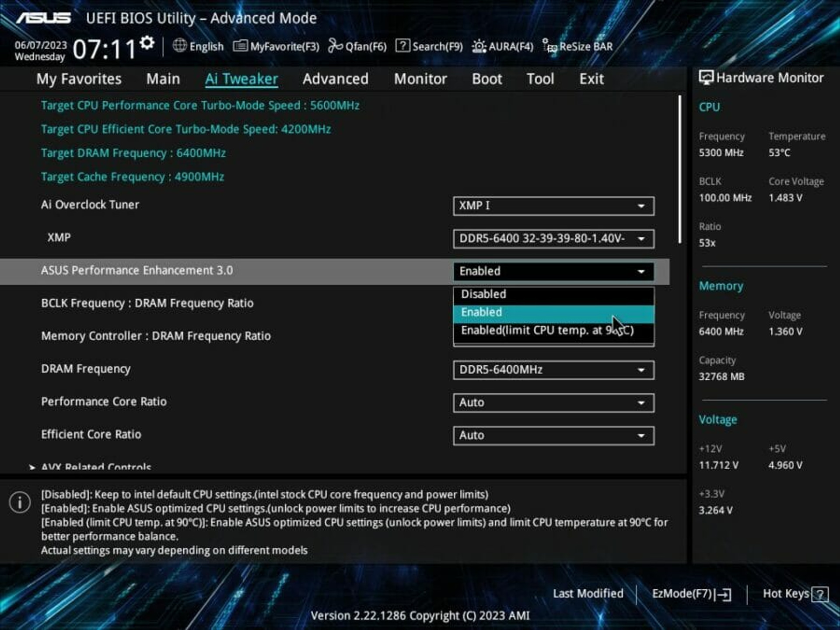Open the Tool tab
Viewport: 840px width, 630px height.
click(540, 79)
